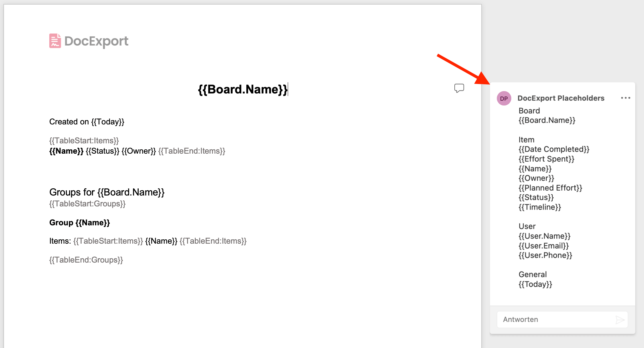Click {{User.Phone}} in the comment

[x=545, y=255]
